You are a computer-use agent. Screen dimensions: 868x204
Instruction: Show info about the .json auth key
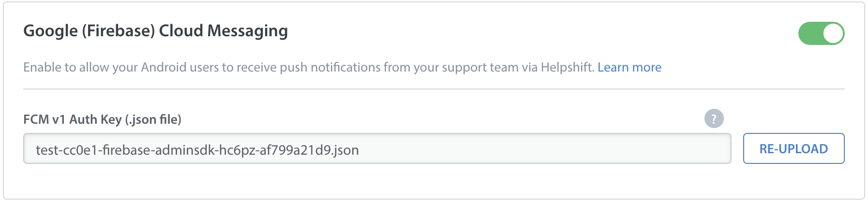click(714, 118)
